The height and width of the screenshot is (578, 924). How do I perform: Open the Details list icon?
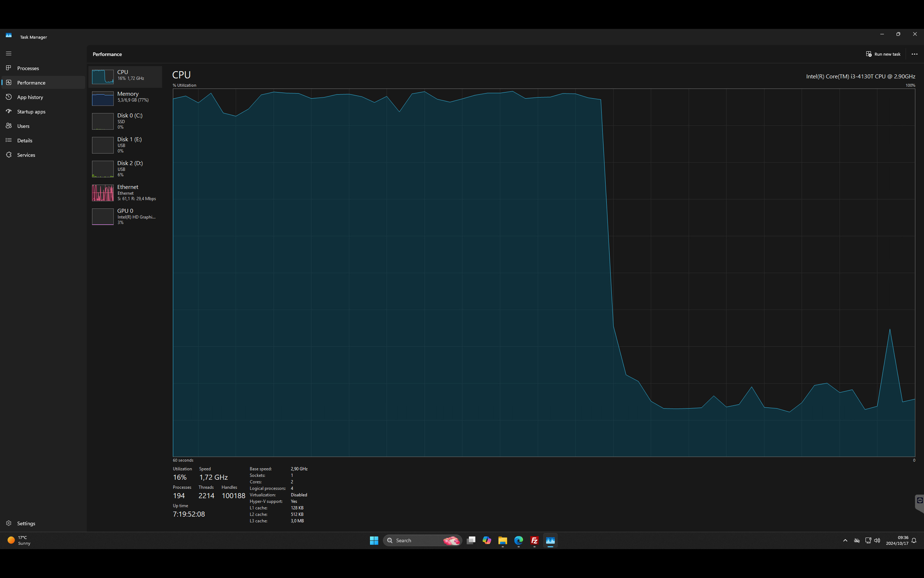pyautogui.click(x=9, y=140)
